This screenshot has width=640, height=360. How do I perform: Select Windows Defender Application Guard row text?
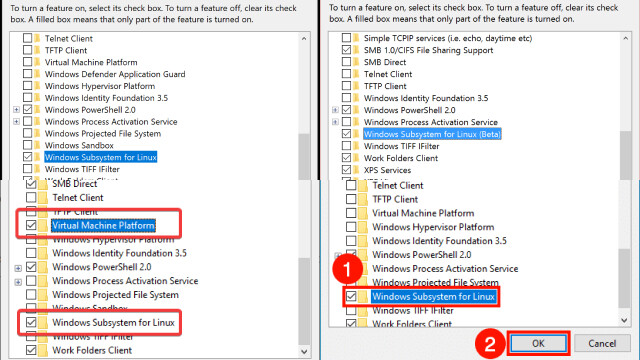(115, 74)
